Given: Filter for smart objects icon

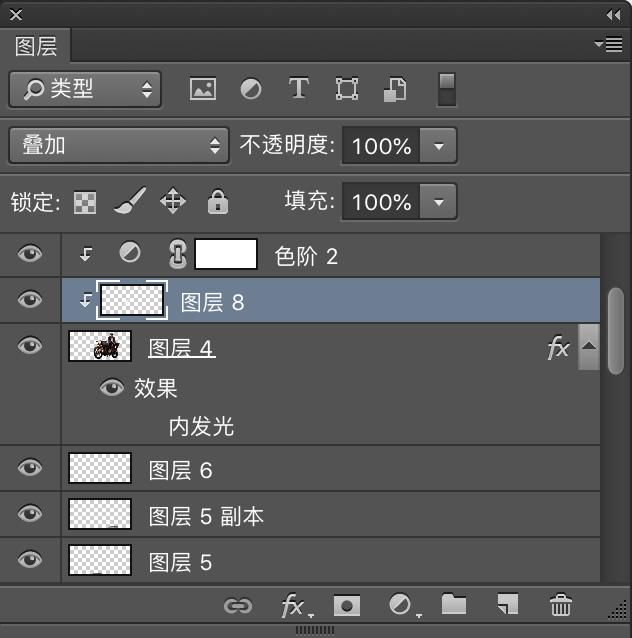Looking at the screenshot, I should click(x=395, y=89).
